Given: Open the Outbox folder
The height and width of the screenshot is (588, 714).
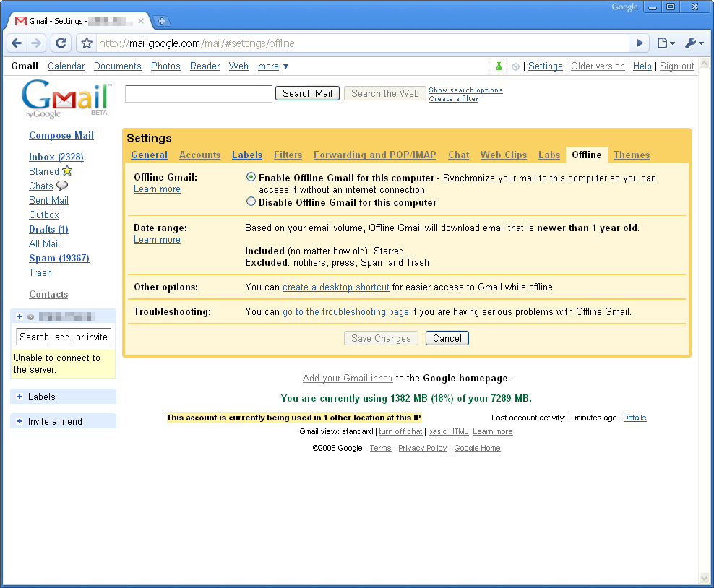Looking at the screenshot, I should coord(43,215).
